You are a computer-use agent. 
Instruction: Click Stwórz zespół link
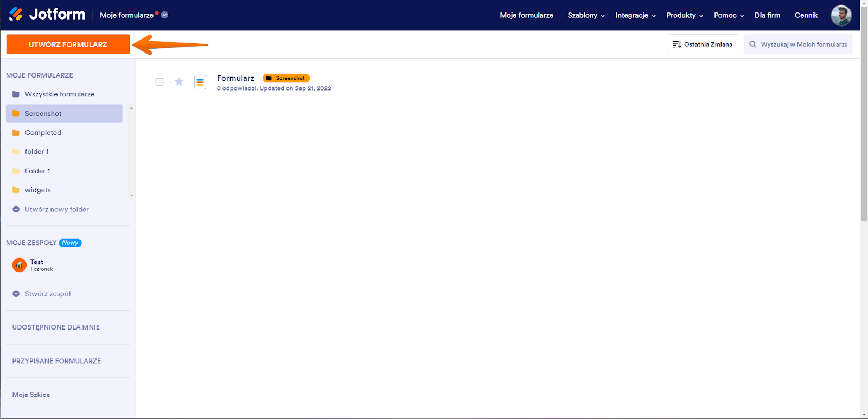coord(48,294)
